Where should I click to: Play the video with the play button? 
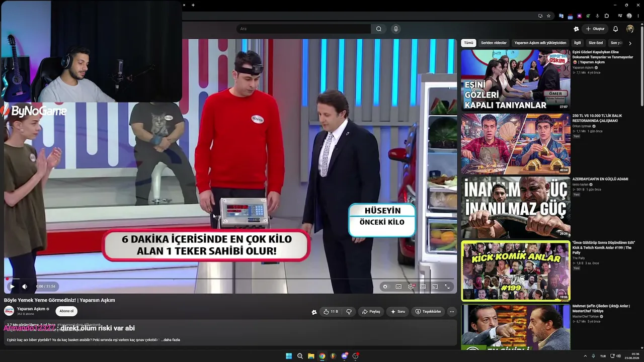pos(12,287)
